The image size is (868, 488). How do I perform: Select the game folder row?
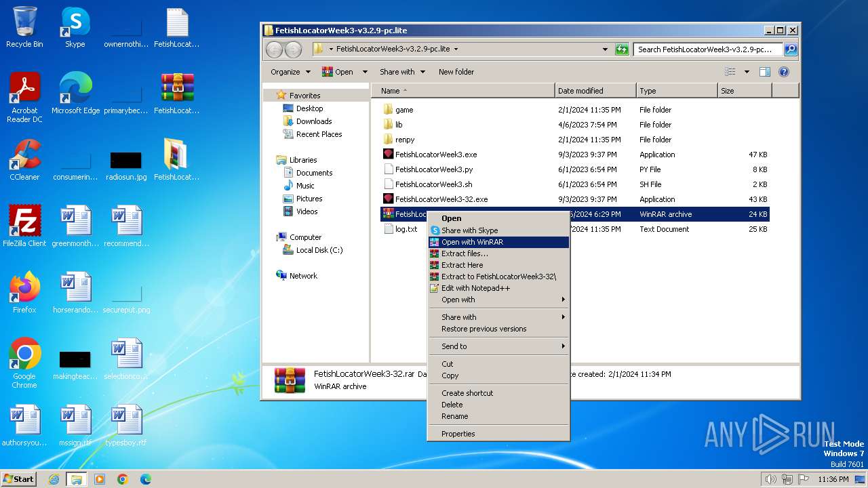coord(575,110)
